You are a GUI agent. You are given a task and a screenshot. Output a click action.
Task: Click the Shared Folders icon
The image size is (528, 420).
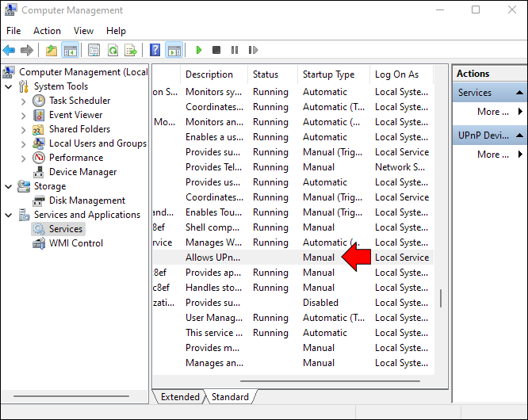pos(38,130)
